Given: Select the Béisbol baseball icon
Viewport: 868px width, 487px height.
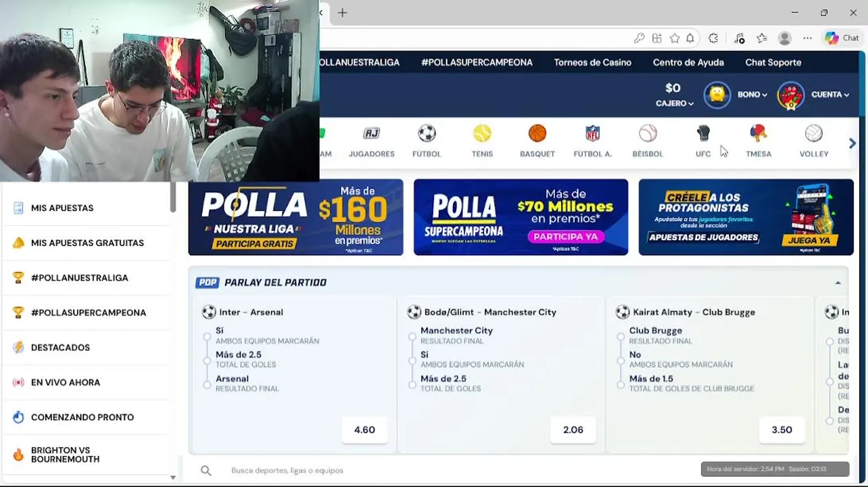Looking at the screenshot, I should pyautogui.click(x=648, y=133).
